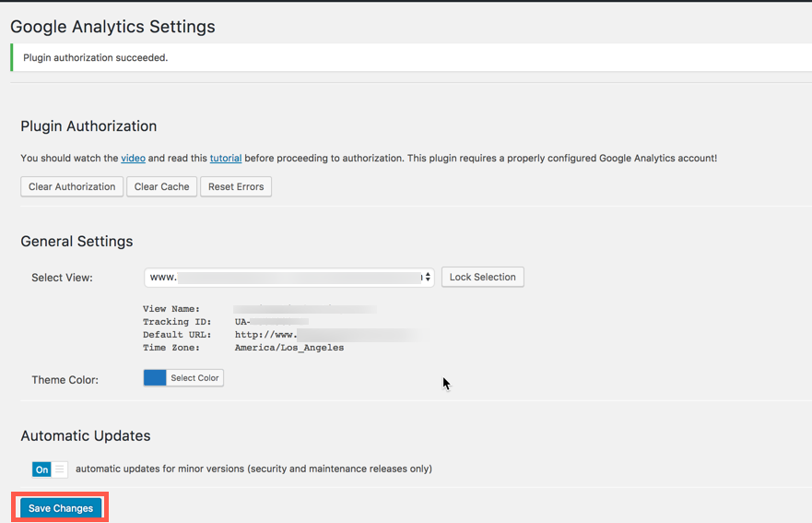
Task: Click the Clear Authorization button
Action: (x=72, y=186)
